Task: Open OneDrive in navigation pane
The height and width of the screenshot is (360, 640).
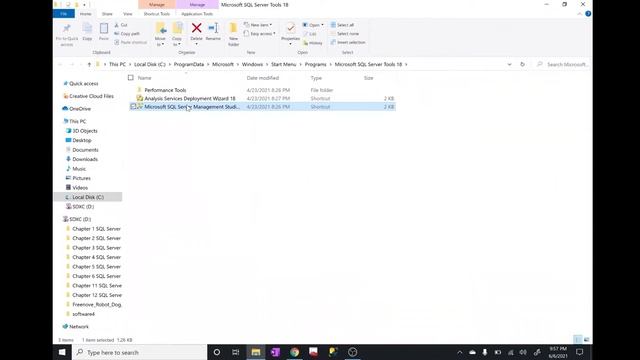Action: click(80, 109)
